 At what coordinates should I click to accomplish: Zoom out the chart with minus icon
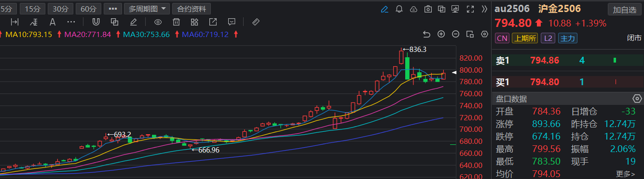[455, 34]
